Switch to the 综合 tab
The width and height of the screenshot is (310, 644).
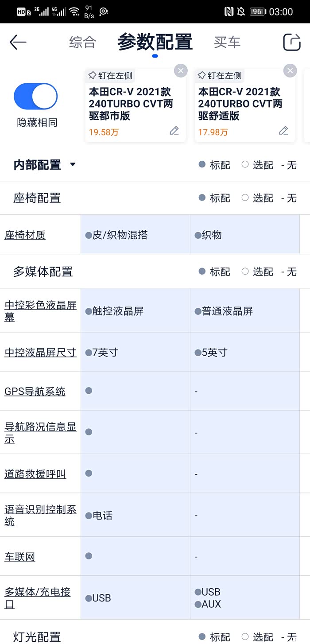point(82,43)
